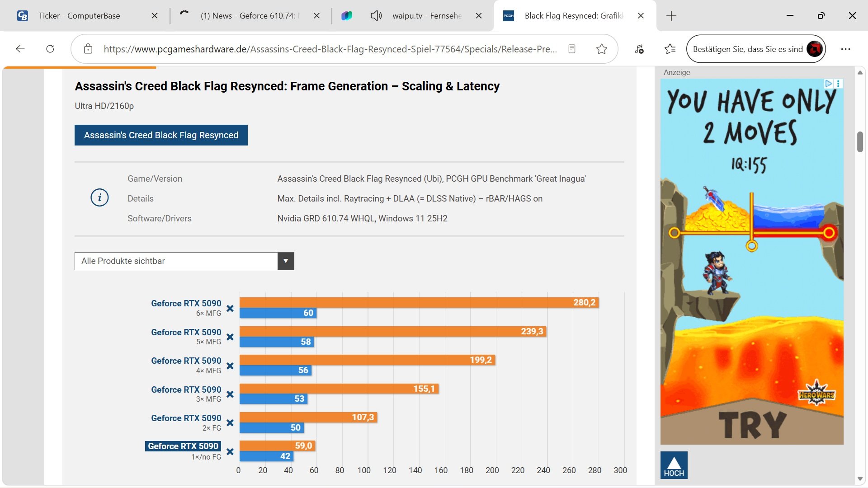Click the Geforce RTX 5090 2× FG label
The image size is (868, 488).
tap(186, 418)
